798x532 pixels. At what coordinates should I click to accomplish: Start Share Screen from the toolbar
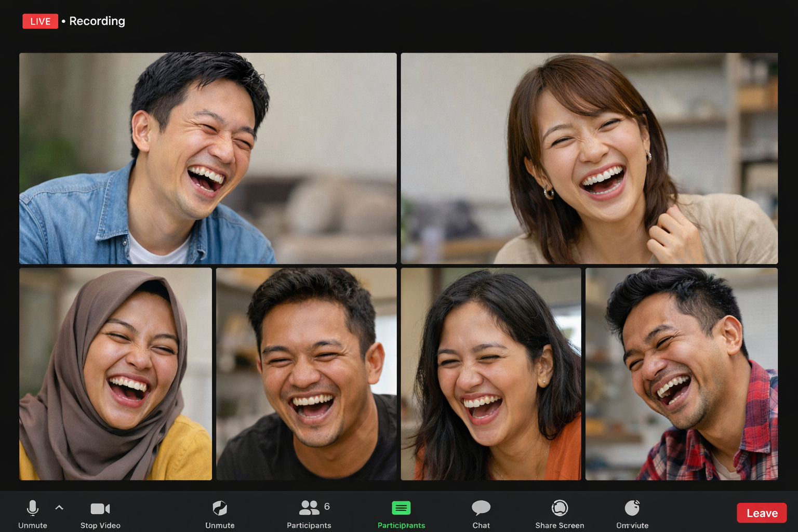coord(560,508)
